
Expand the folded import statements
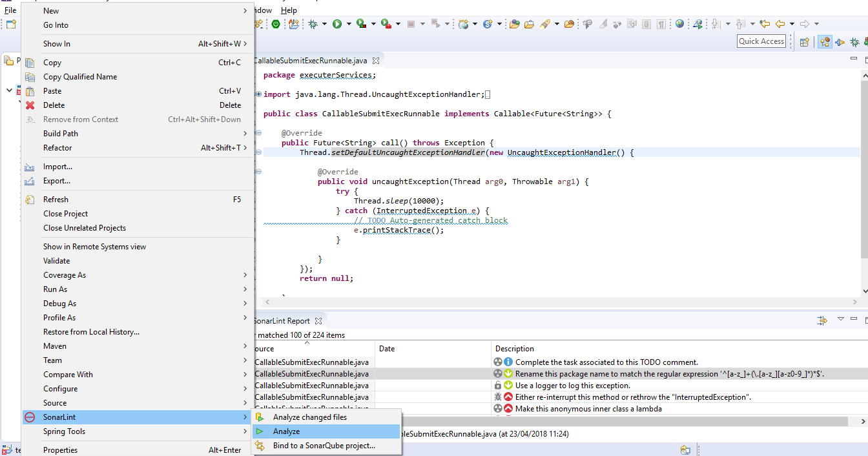pyautogui.click(x=259, y=94)
